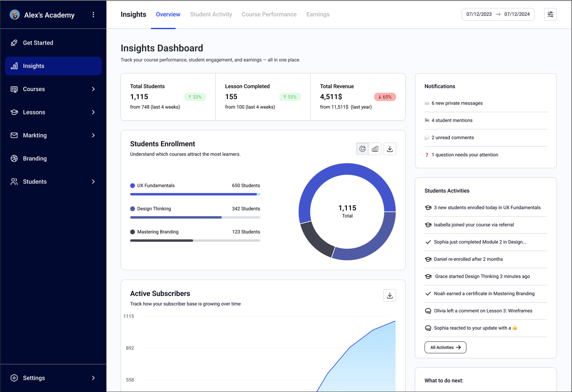Expand the Settings chevron in sidebar

coord(93,378)
